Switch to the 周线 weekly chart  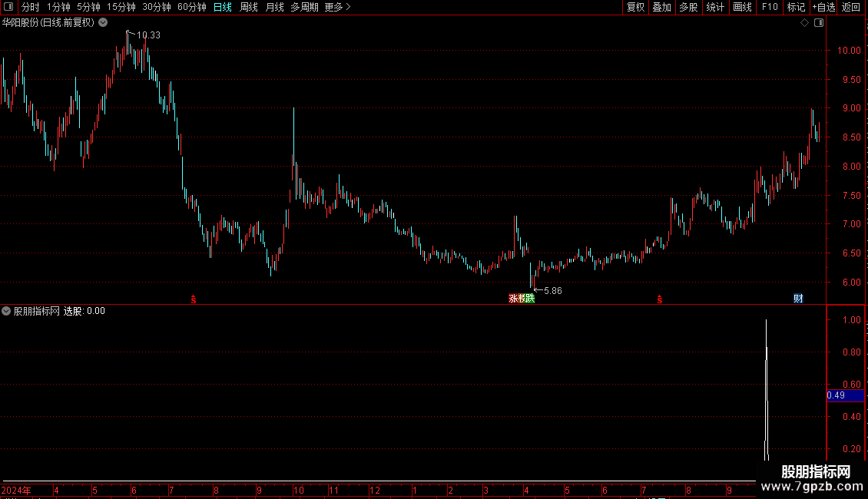tap(249, 7)
